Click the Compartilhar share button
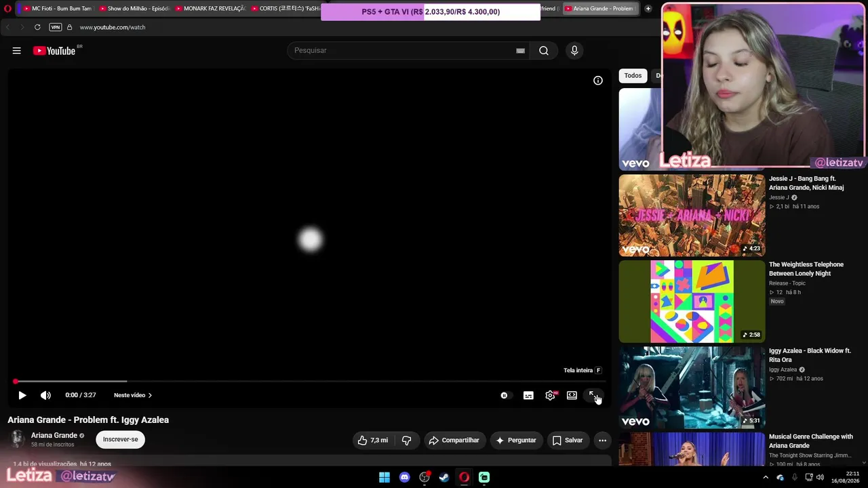Image resolution: width=868 pixels, height=488 pixels. point(454,441)
